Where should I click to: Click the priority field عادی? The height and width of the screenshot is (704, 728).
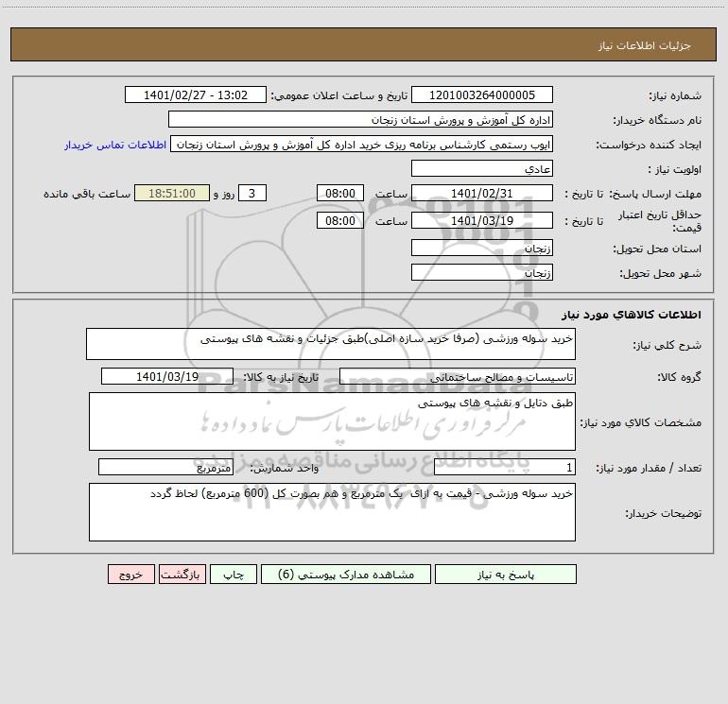(x=482, y=168)
